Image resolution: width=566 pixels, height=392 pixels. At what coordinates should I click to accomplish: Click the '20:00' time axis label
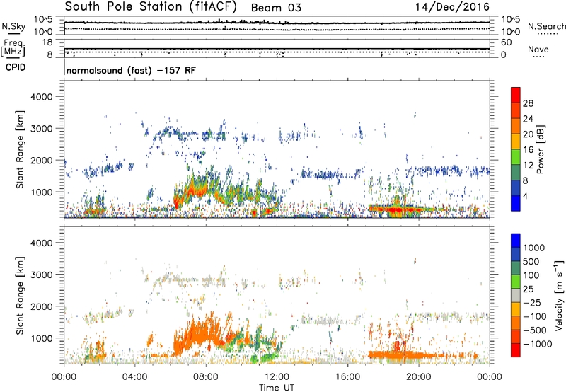pos(419,377)
